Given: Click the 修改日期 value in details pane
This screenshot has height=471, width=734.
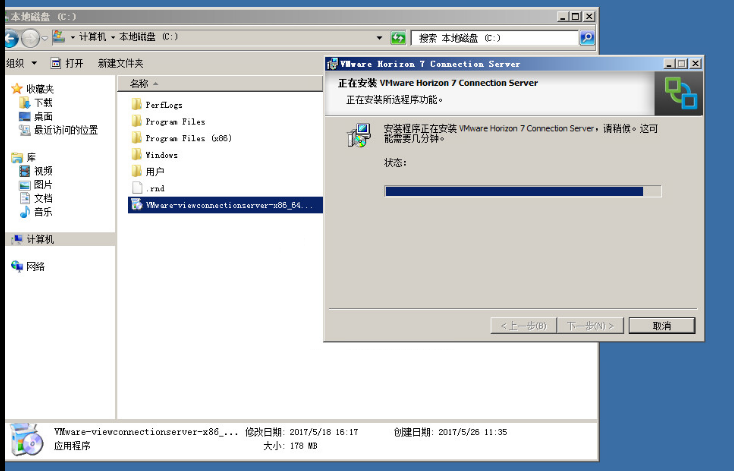Looking at the screenshot, I should 323,432.
